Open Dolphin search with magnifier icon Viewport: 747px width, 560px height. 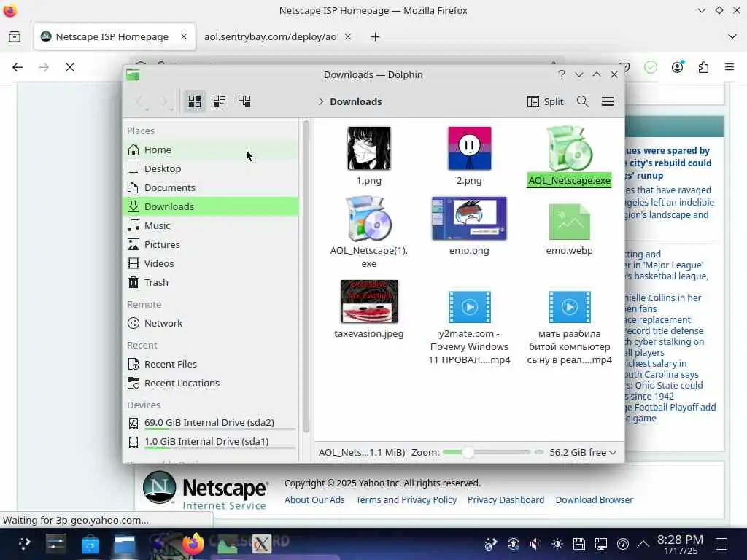[x=582, y=101]
